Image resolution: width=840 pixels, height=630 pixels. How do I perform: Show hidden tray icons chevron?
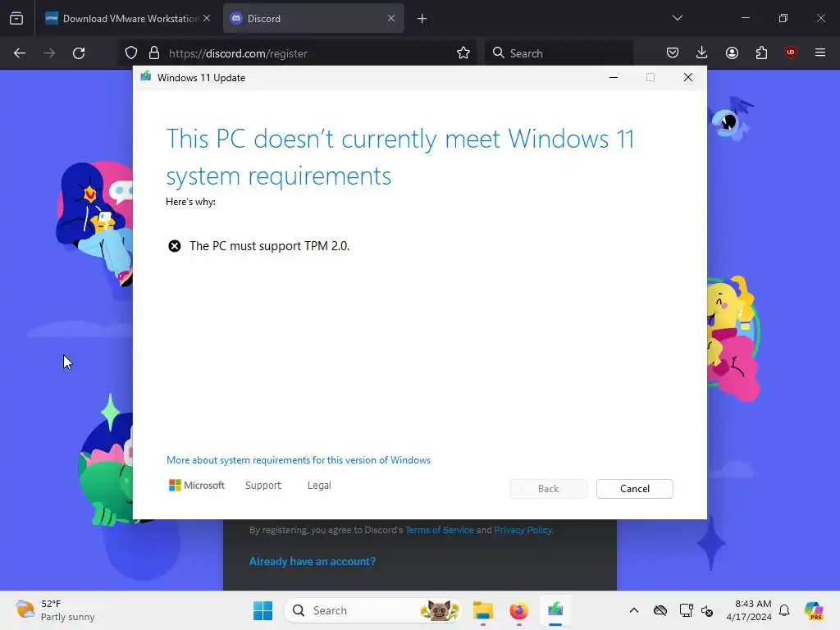(634, 610)
